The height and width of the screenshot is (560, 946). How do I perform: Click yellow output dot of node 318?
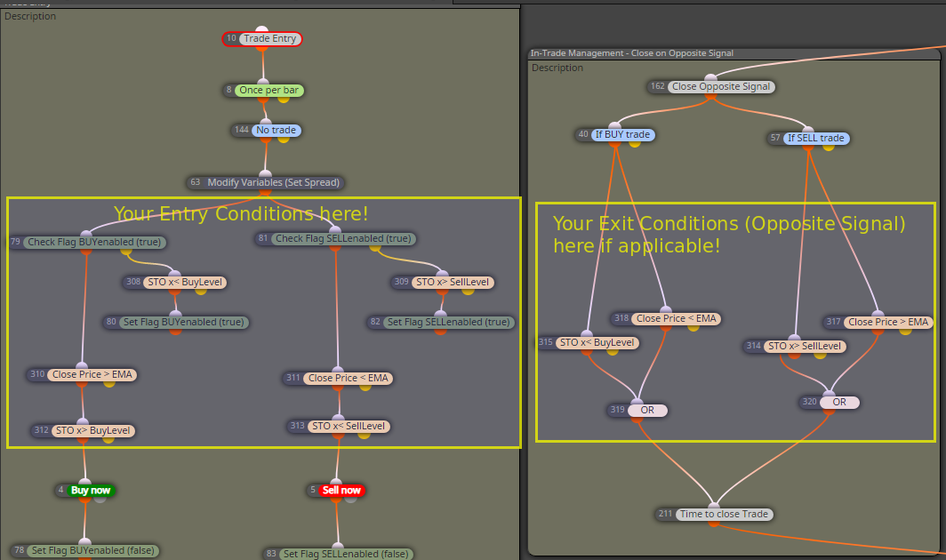point(693,326)
